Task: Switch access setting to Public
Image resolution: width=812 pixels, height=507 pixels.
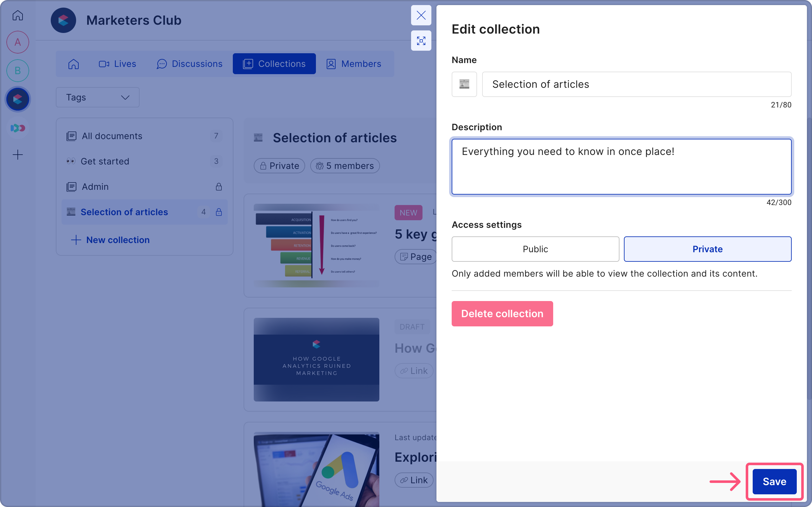Action: pos(535,249)
